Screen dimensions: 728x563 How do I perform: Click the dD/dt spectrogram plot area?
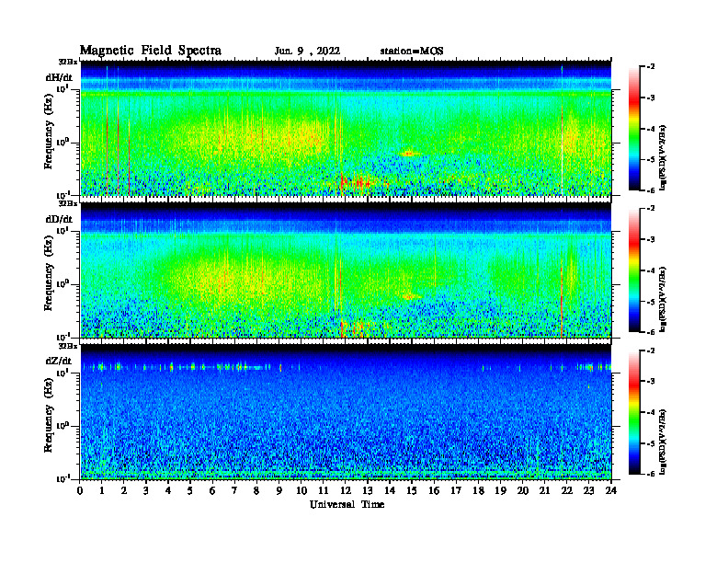pyautogui.click(x=346, y=270)
